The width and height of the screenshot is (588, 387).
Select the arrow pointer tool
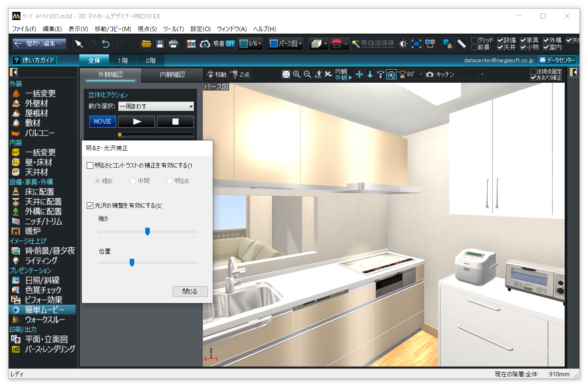pos(79,44)
